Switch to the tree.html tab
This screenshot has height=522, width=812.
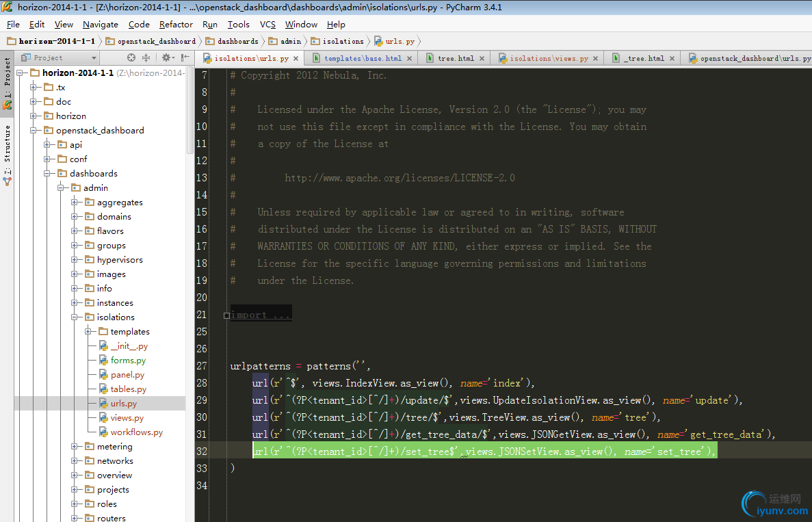coord(455,59)
